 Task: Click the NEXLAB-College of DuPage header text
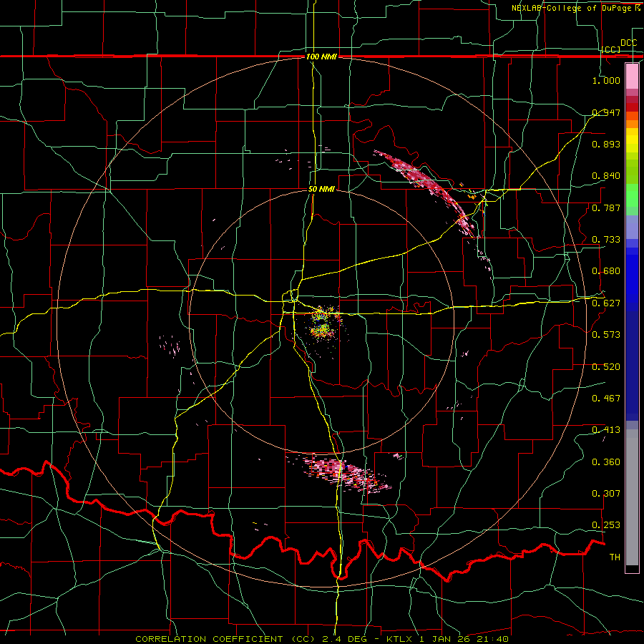(575, 8)
